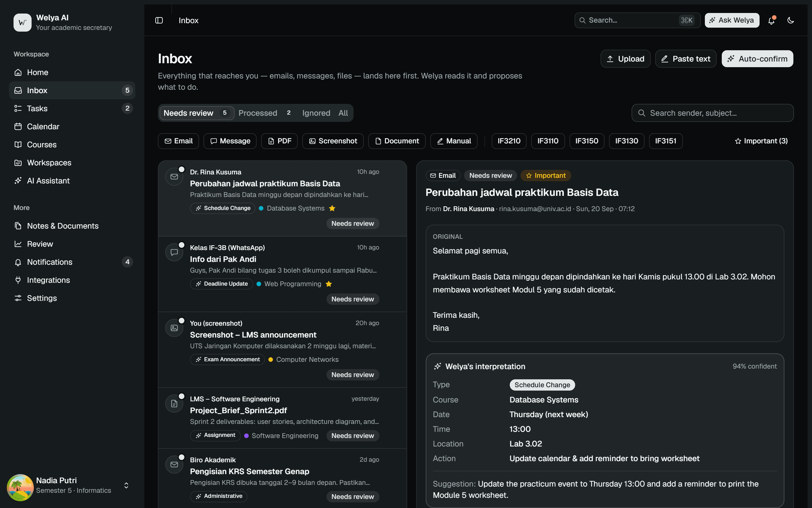
Task: Toggle PDF filter chip
Action: pyautogui.click(x=279, y=141)
